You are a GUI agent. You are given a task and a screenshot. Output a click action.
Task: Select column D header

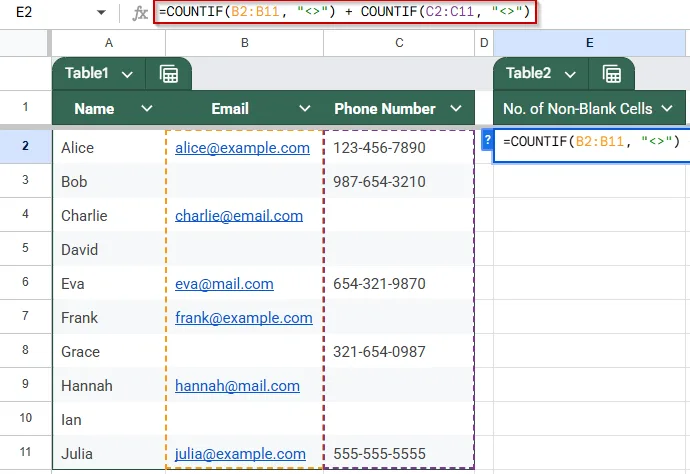[484, 43]
